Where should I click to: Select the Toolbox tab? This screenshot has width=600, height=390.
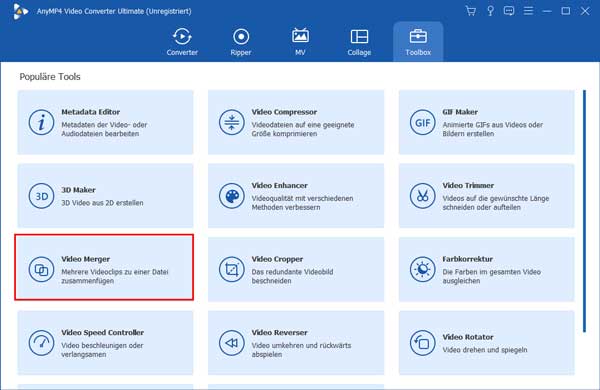click(x=418, y=42)
